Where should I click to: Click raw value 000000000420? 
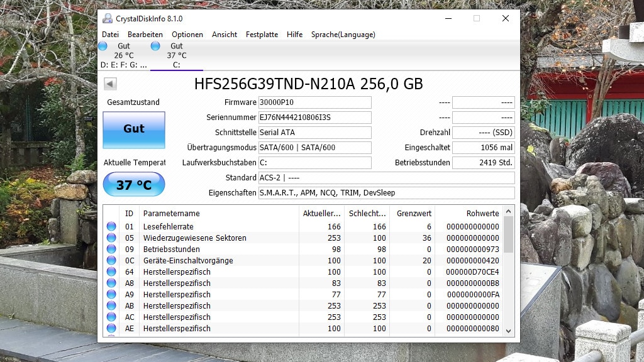point(473,261)
